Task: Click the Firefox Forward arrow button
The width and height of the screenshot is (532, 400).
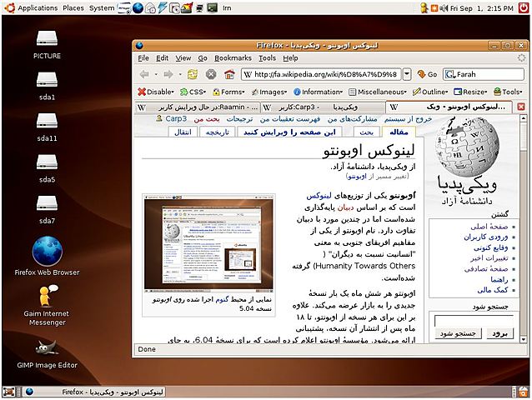Action: pyautogui.click(x=168, y=74)
